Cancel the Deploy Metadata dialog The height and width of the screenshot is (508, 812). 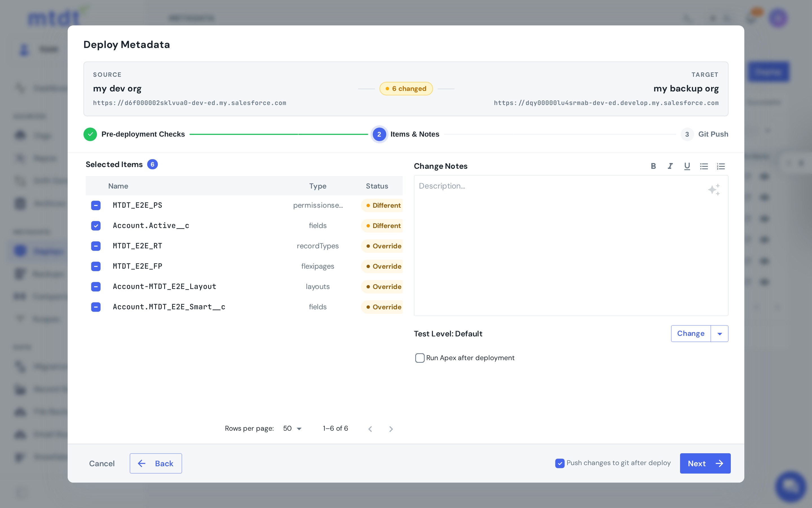[102, 463]
